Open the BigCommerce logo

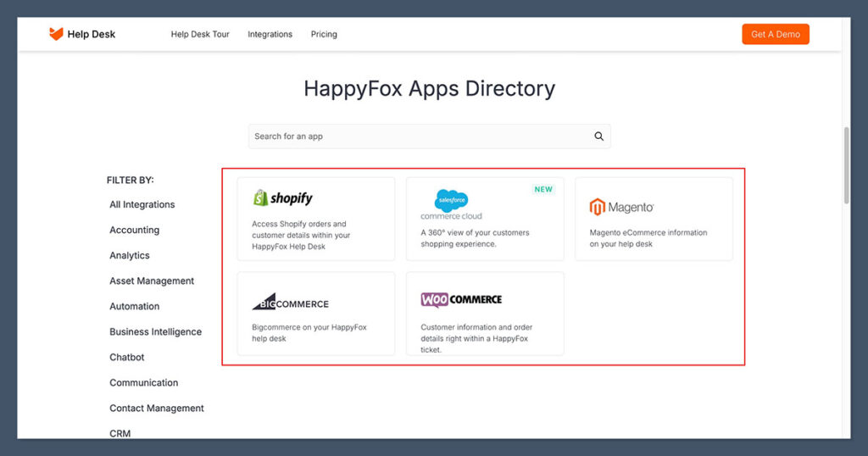point(290,302)
